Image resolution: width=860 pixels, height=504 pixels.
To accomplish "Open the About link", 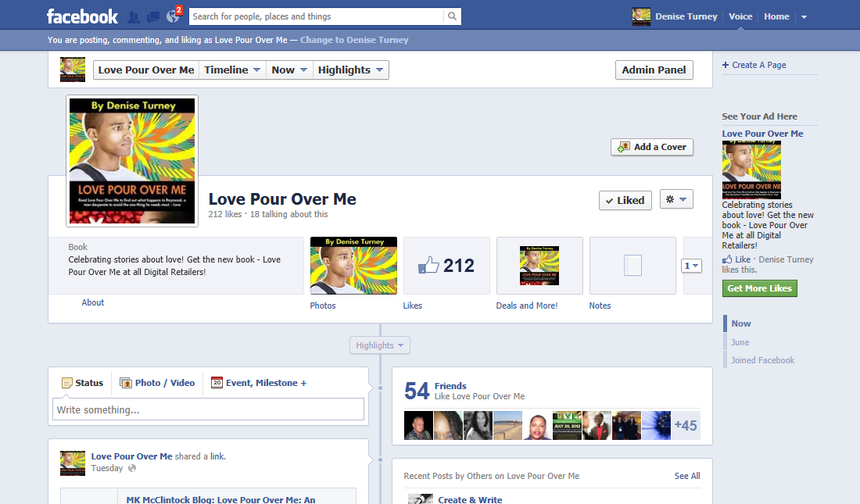I will tap(93, 302).
